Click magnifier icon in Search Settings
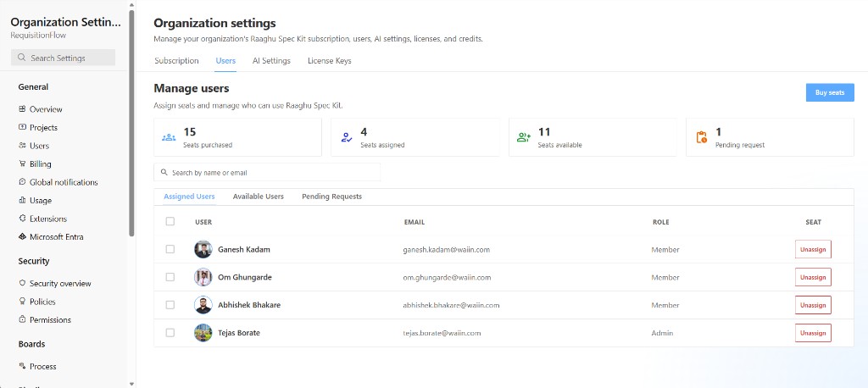The height and width of the screenshot is (388, 868). pos(21,58)
